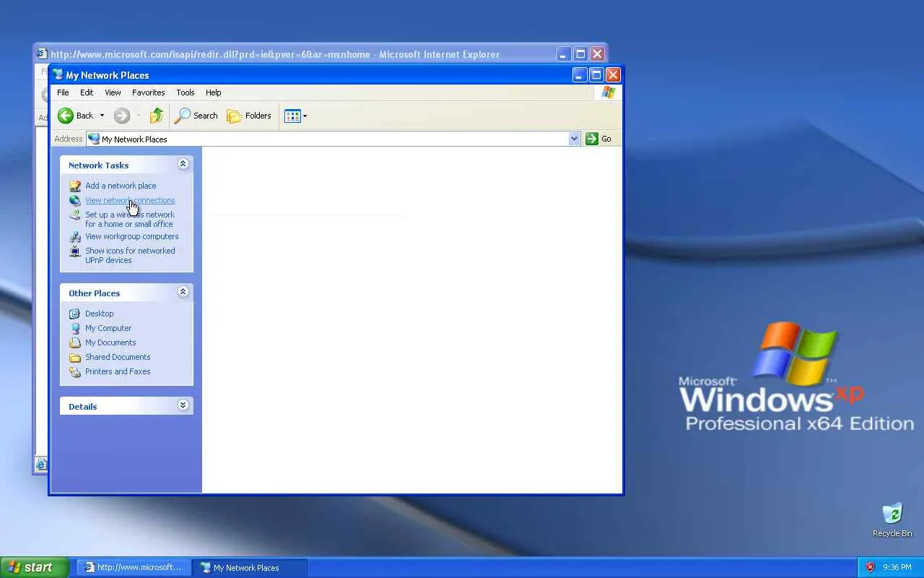Click the address bar My Network Places icon

[x=94, y=139]
